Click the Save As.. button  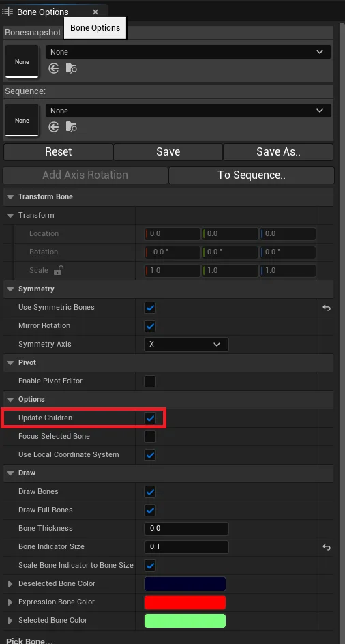pyautogui.click(x=278, y=151)
